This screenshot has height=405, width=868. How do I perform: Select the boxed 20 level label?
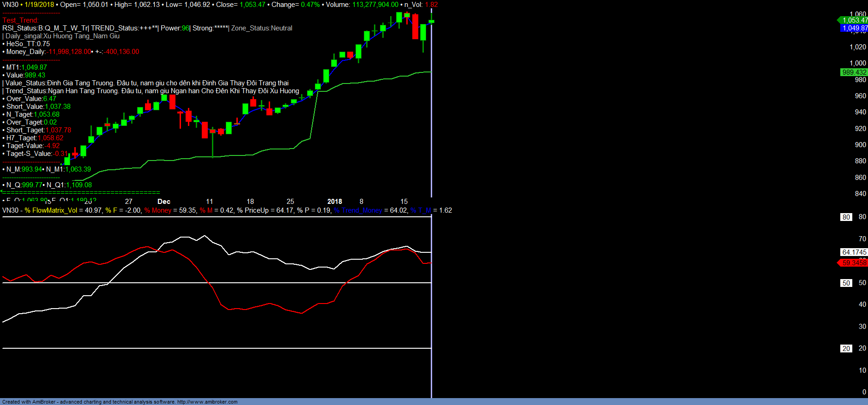pyautogui.click(x=846, y=349)
